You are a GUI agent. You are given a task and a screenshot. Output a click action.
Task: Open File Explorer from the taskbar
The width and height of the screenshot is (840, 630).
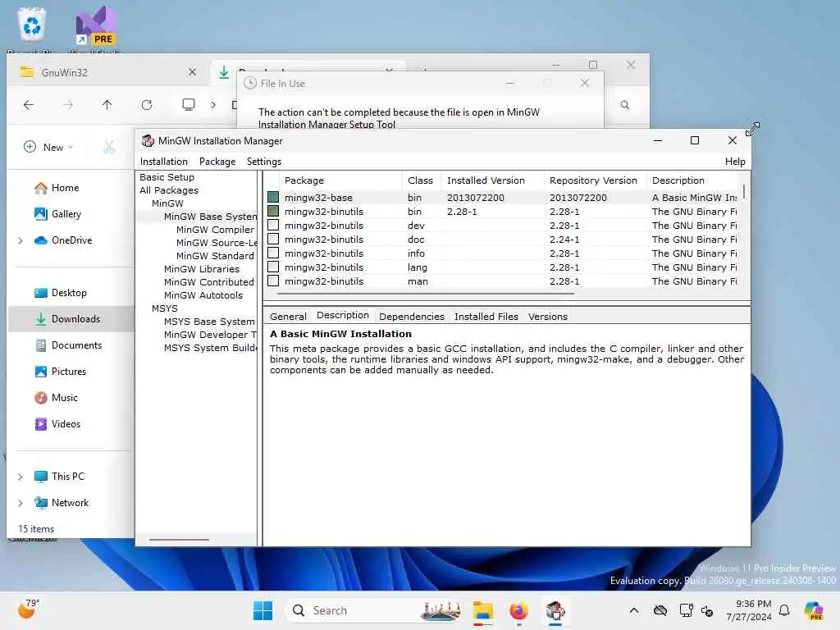pos(482,610)
